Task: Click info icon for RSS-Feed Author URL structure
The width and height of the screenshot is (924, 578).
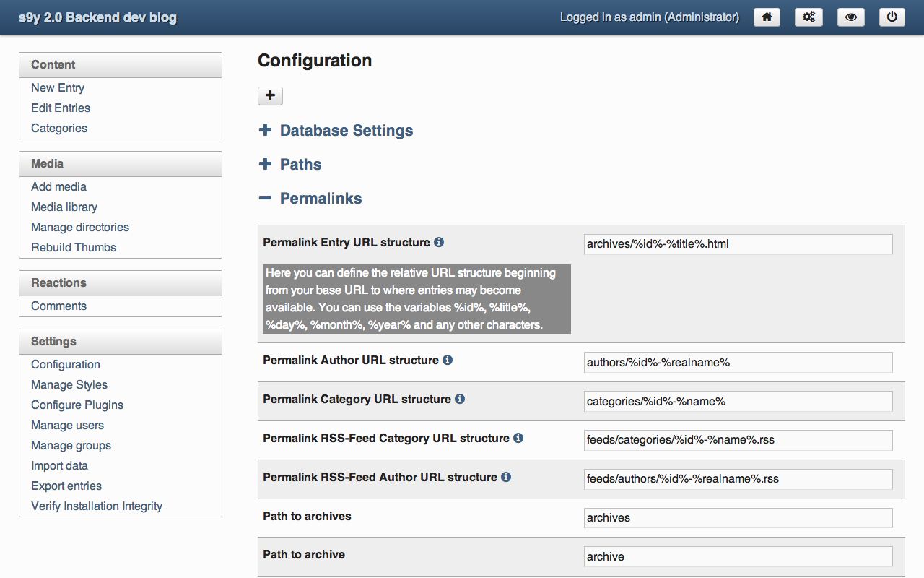Action: pyautogui.click(x=506, y=477)
